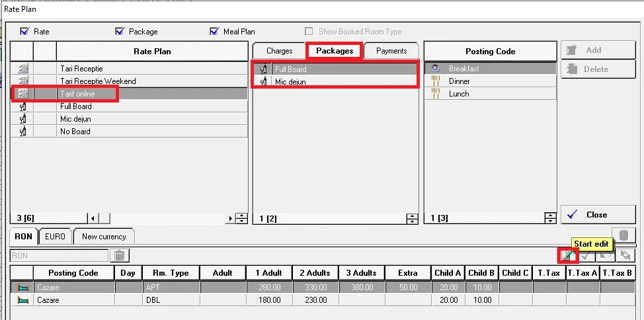The height and width of the screenshot is (320, 644).
Task: Click the Add button
Action: click(598, 50)
